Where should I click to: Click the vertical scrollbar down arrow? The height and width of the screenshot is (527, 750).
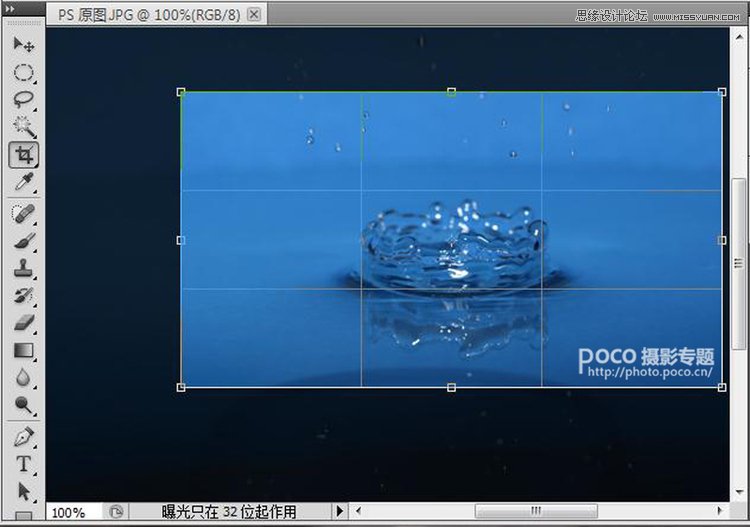pos(739,492)
